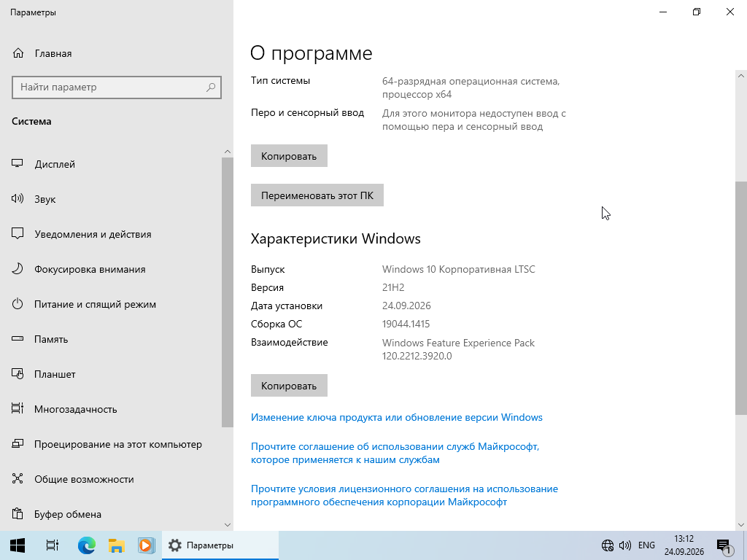The width and height of the screenshot is (747, 560).
Task: Open Task View in the taskbar
Action: pos(52,545)
